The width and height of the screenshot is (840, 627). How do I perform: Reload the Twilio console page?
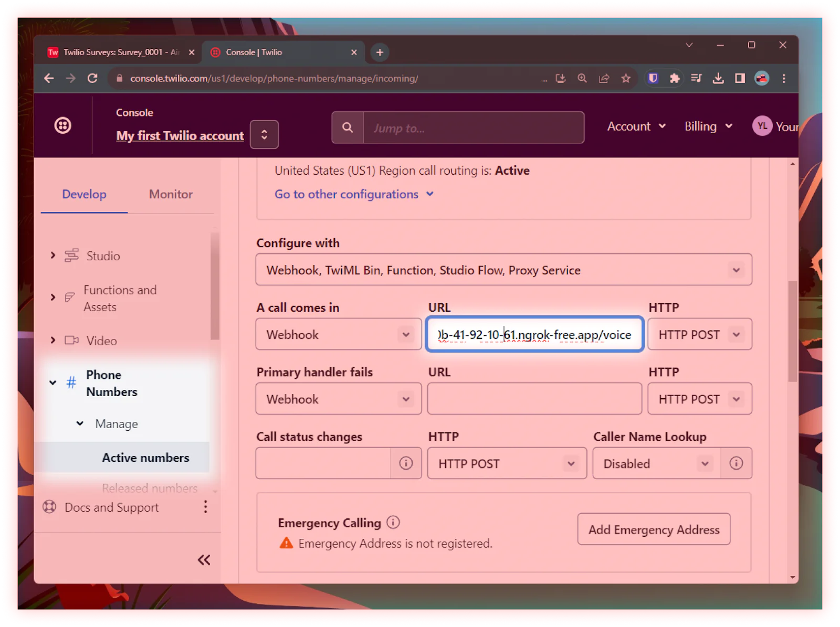[x=92, y=78]
